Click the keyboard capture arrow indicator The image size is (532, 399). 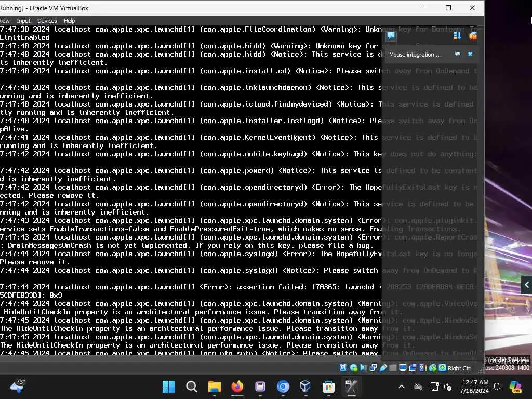point(442,368)
